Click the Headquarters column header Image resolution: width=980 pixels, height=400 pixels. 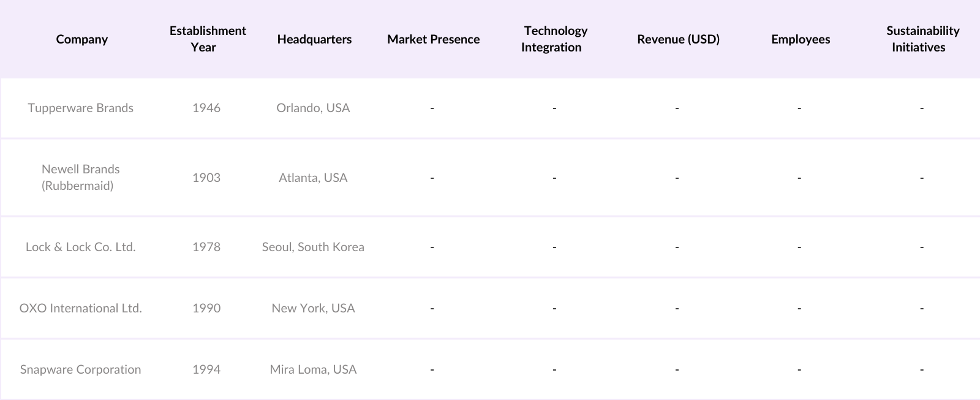coord(314,39)
